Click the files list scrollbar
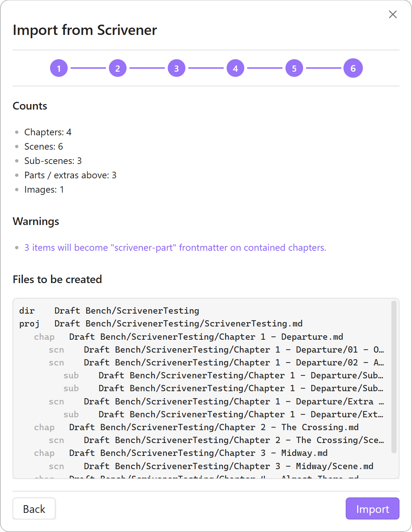This screenshot has width=412, height=532. point(394,377)
